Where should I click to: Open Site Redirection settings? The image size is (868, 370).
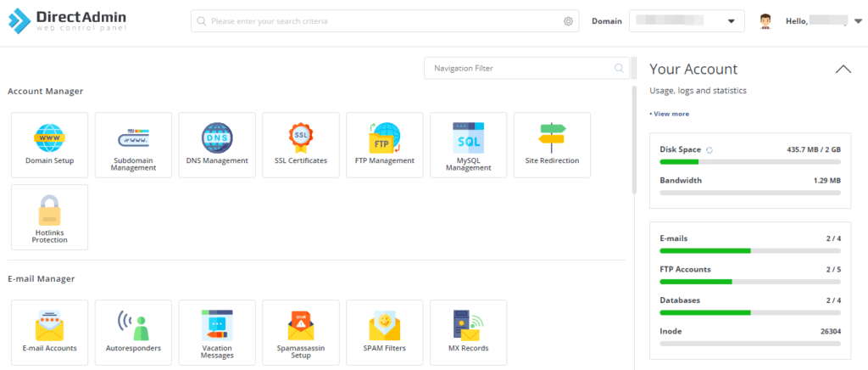pos(552,144)
